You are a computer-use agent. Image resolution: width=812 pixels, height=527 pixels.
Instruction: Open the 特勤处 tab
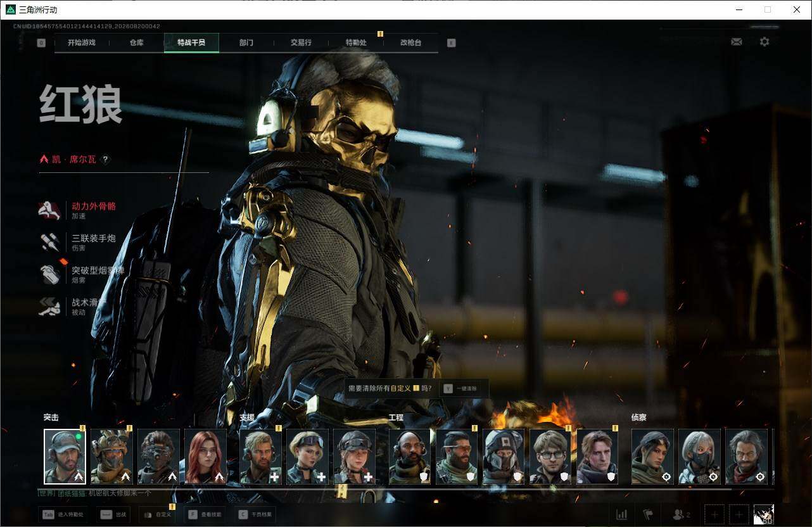coord(356,43)
